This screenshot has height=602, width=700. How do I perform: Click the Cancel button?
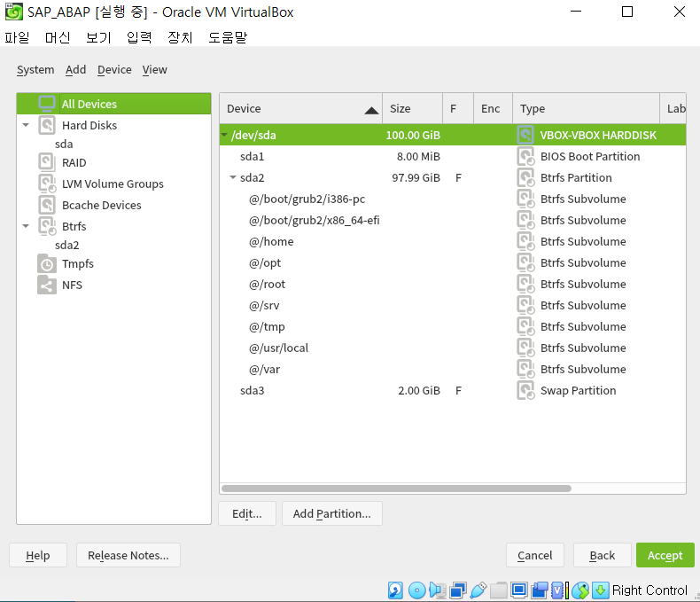535,555
